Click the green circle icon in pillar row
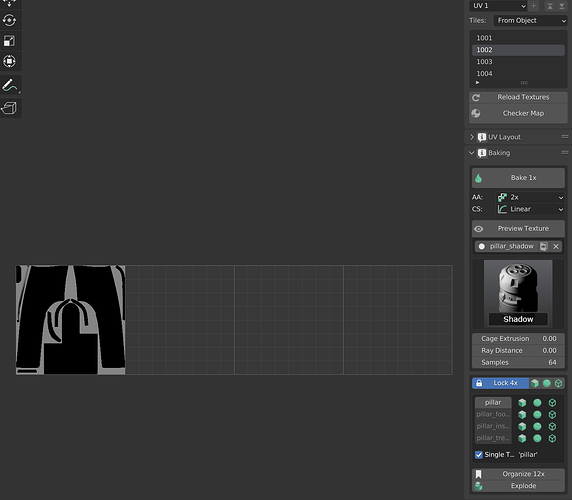The image size is (572, 500). (x=537, y=403)
